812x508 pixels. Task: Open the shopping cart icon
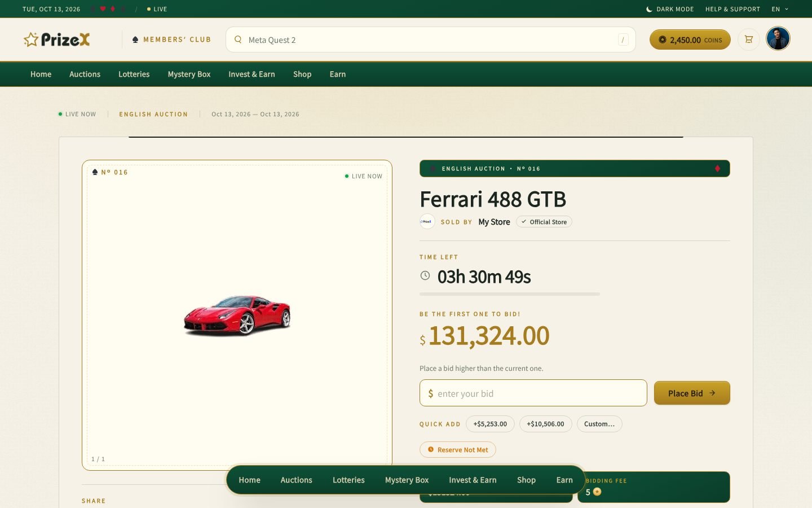click(x=749, y=40)
